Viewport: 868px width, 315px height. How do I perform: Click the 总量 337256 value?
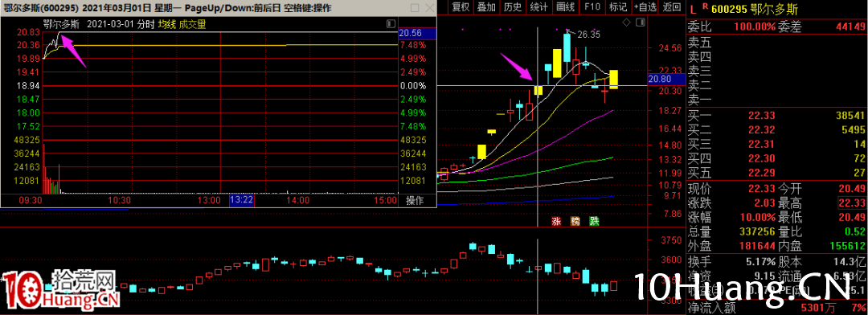(759, 231)
